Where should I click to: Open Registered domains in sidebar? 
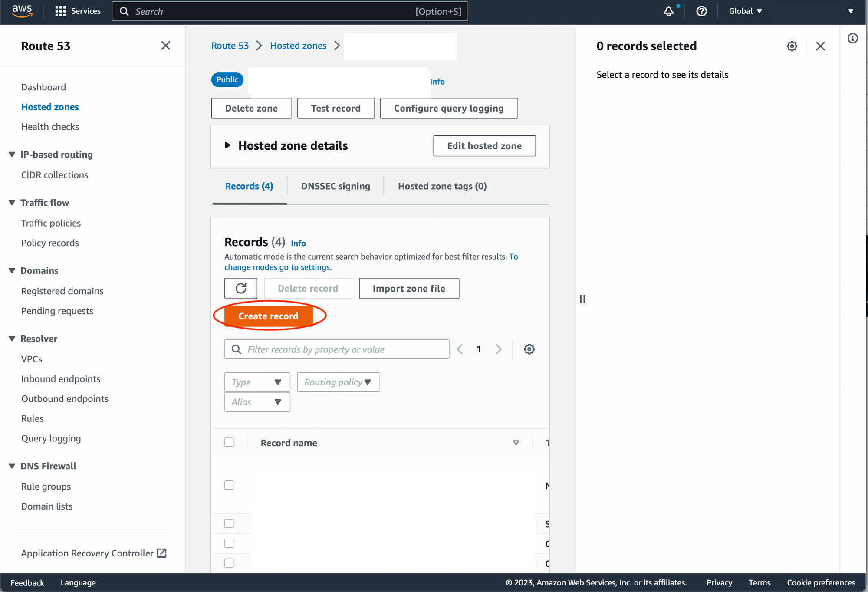(x=62, y=291)
